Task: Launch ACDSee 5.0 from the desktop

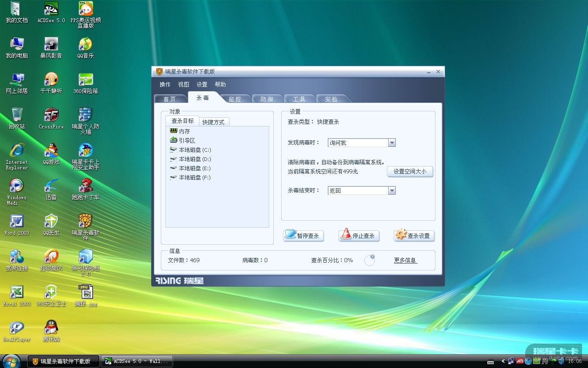Action: [x=51, y=12]
